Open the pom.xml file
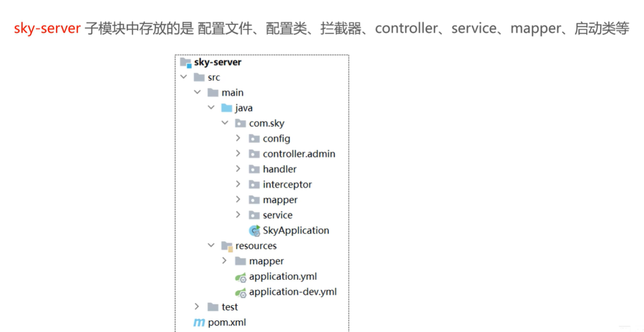This screenshot has height=332, width=644. [x=227, y=323]
